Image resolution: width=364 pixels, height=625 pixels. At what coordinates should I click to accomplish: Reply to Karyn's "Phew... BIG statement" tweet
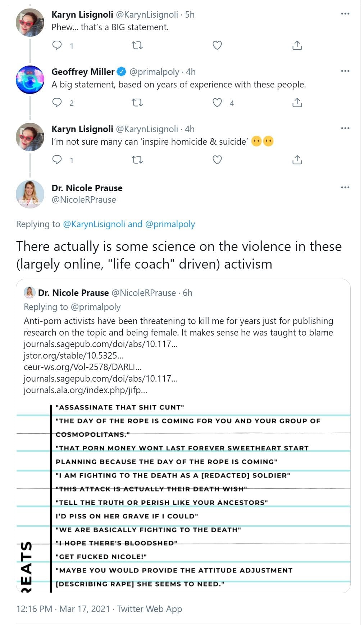(x=57, y=45)
